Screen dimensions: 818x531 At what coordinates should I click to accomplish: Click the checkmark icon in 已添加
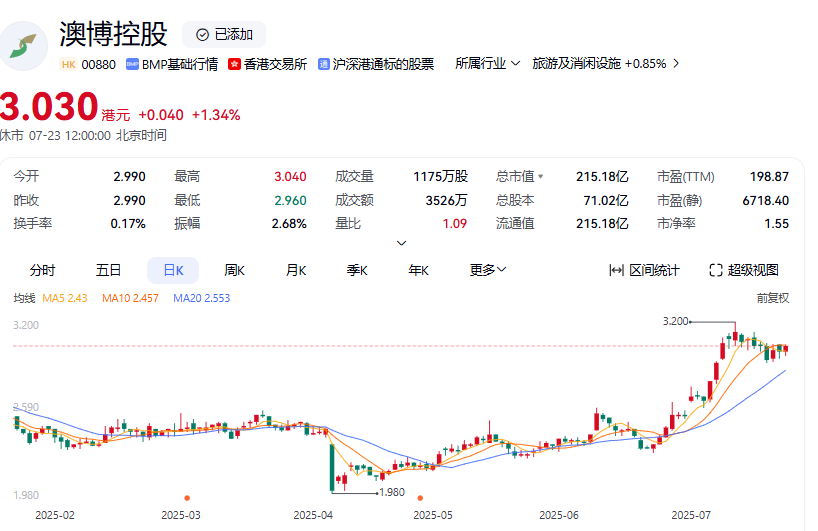(x=202, y=35)
